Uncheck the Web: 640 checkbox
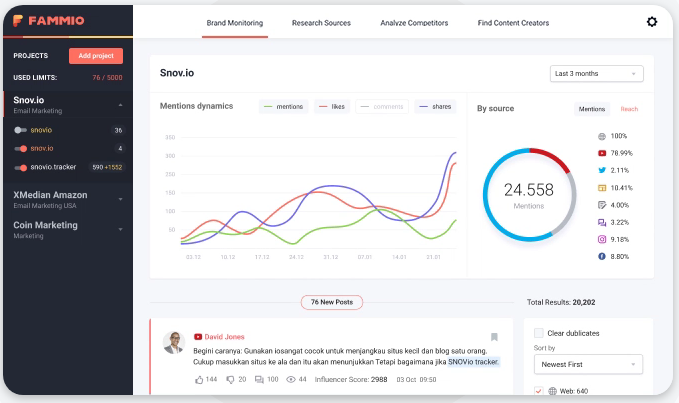 pyautogui.click(x=538, y=390)
